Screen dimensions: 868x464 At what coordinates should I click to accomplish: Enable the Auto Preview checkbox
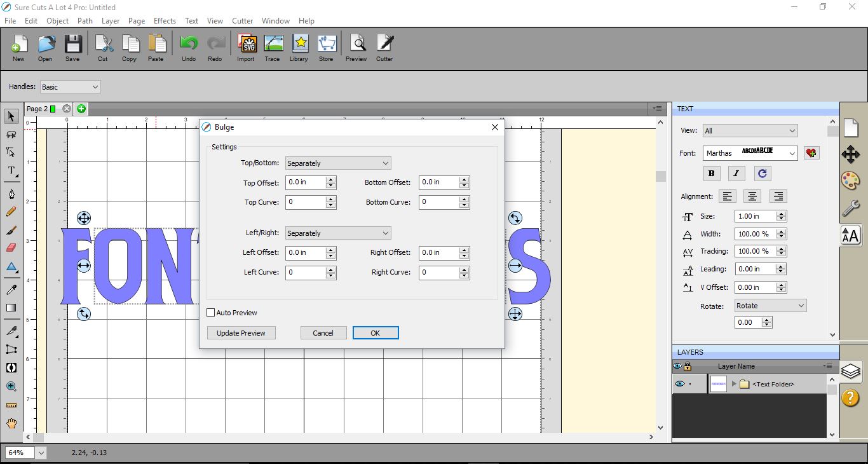(x=211, y=313)
